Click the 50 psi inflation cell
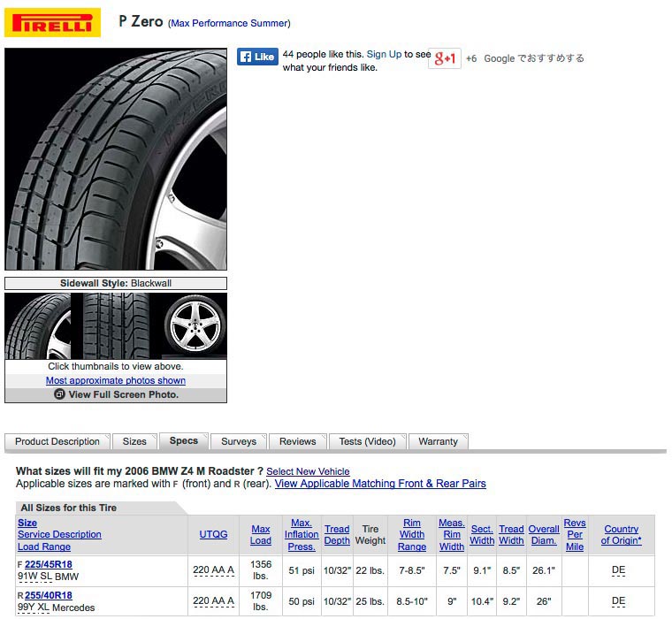Screen dimensions: 672x619 click(302, 601)
